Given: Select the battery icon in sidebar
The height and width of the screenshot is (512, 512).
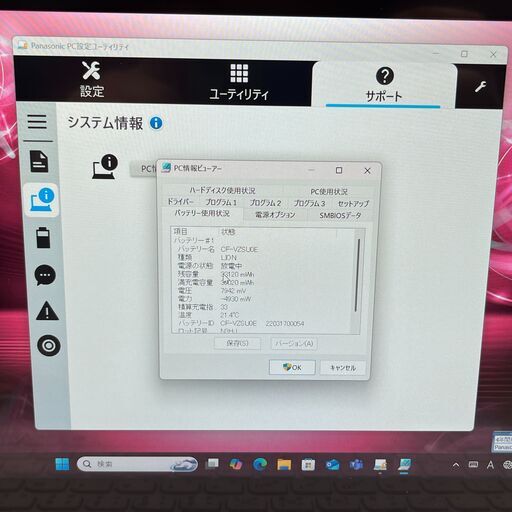Looking at the screenshot, I should [x=43, y=237].
